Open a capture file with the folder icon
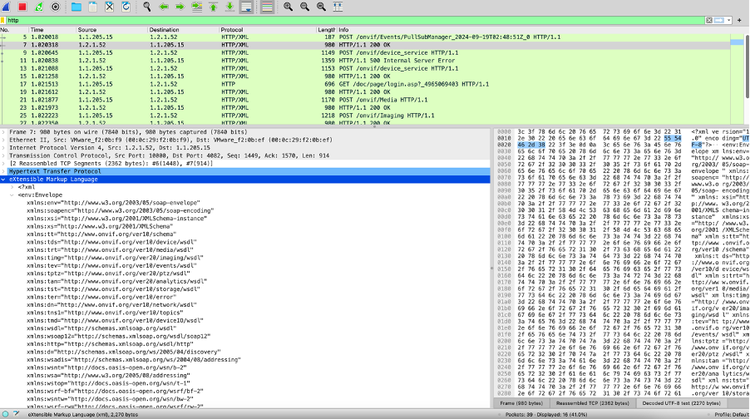This screenshot has height=419, width=750. tap(77, 6)
